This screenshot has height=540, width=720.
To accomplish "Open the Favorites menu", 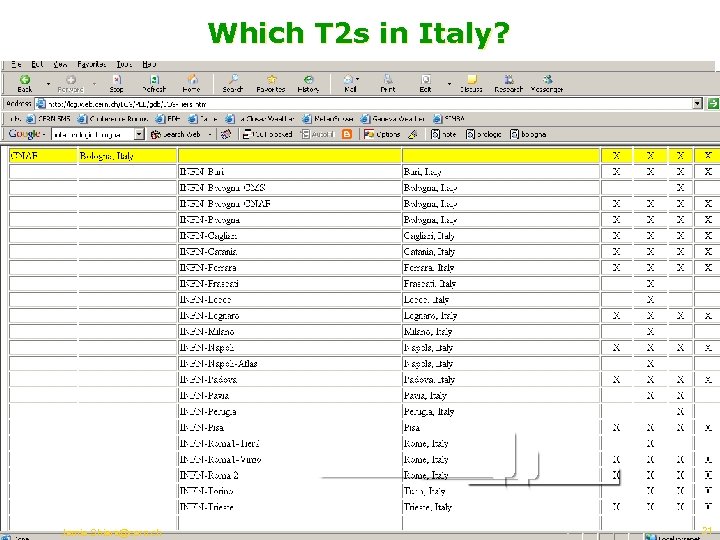I will (91, 64).
